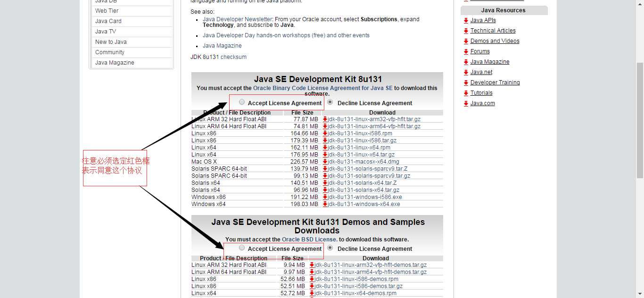Click the Windows x86 product row label
Screen dimensions: 644x298
208,197
